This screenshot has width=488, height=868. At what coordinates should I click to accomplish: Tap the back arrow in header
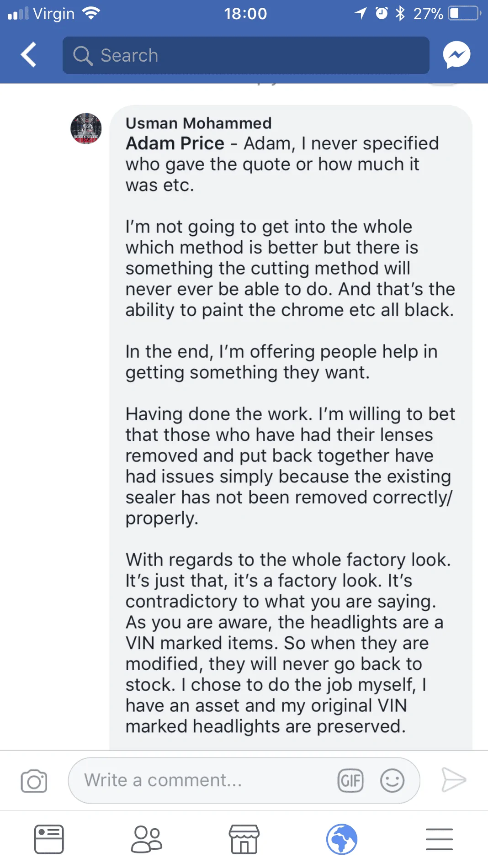coord(28,55)
